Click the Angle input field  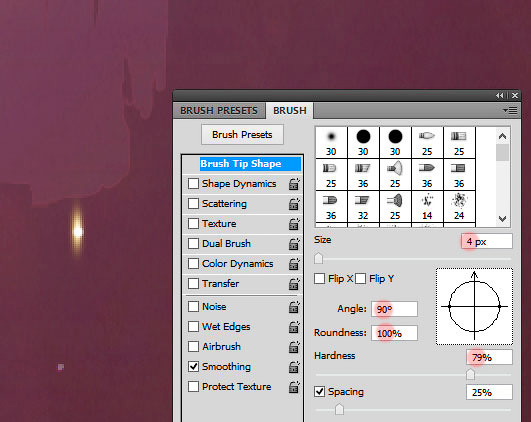click(x=395, y=309)
